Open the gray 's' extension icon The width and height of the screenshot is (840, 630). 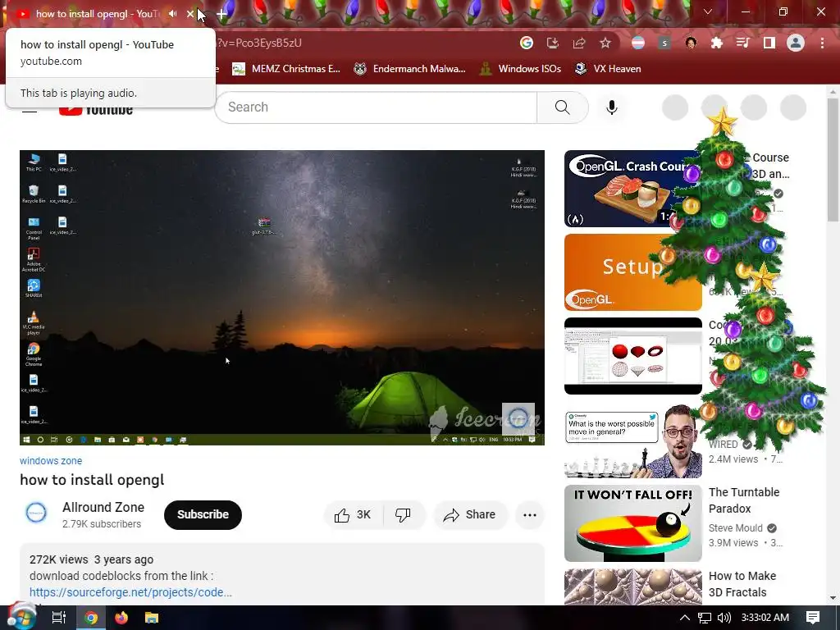[x=664, y=43]
